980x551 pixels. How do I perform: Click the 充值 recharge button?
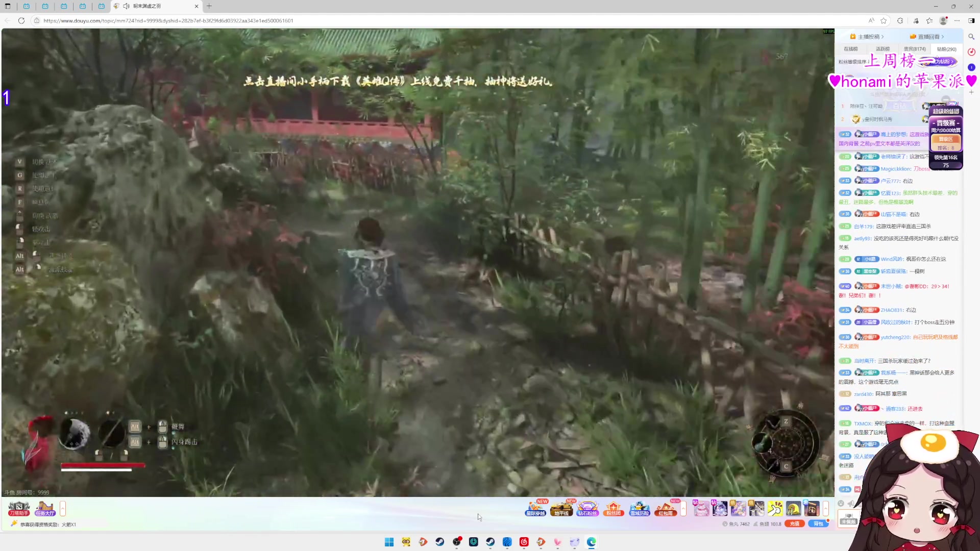[x=795, y=523]
